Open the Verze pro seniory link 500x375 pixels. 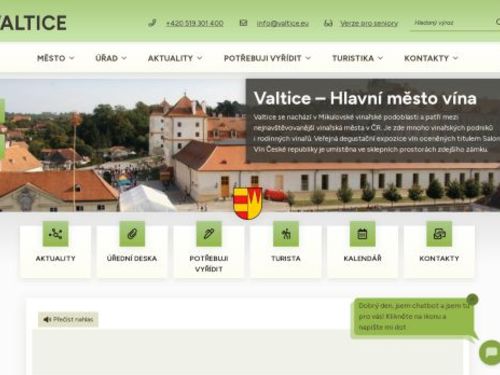click(x=369, y=23)
